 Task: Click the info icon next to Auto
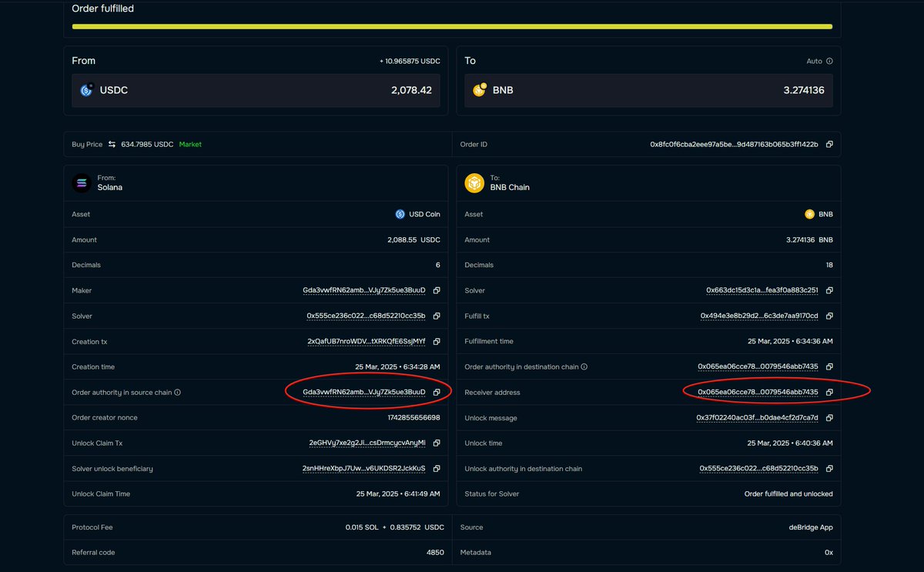(828, 60)
